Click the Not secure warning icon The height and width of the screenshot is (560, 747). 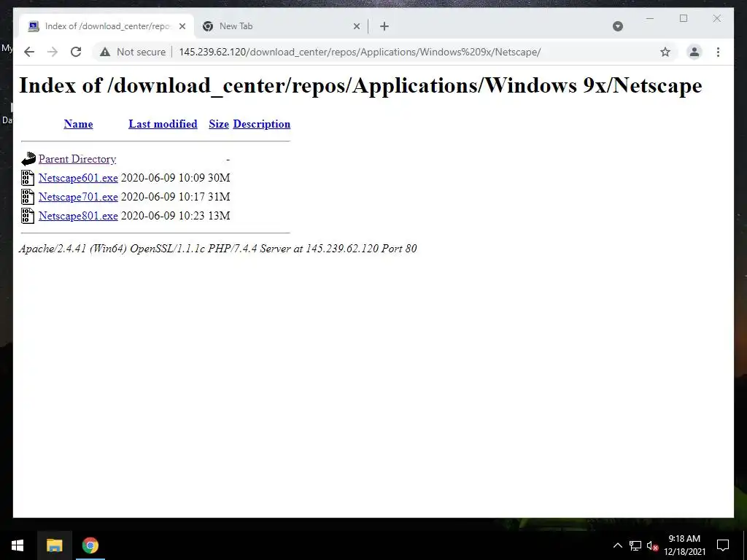pos(105,52)
